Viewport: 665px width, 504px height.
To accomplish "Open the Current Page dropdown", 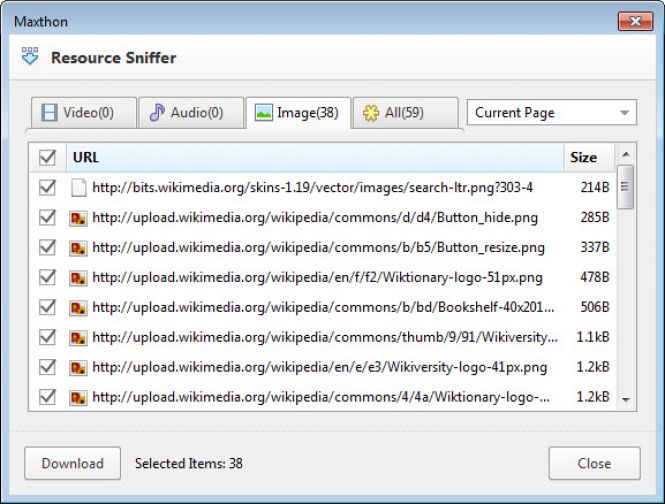I will click(551, 112).
